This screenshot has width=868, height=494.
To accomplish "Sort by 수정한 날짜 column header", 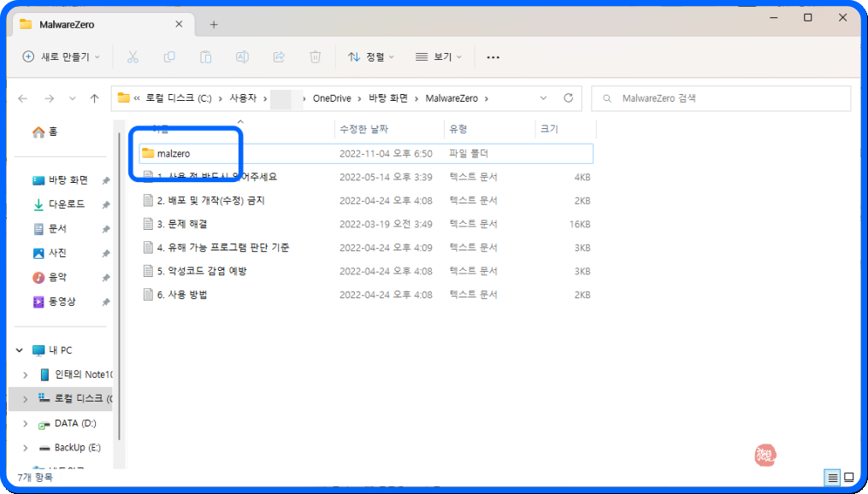I will coord(363,129).
